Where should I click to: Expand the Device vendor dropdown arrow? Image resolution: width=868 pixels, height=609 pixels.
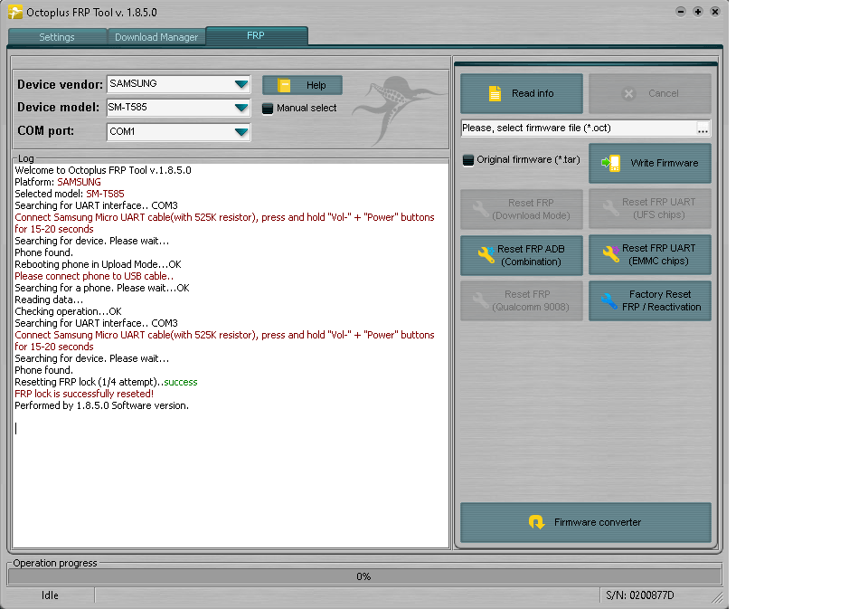coord(241,84)
